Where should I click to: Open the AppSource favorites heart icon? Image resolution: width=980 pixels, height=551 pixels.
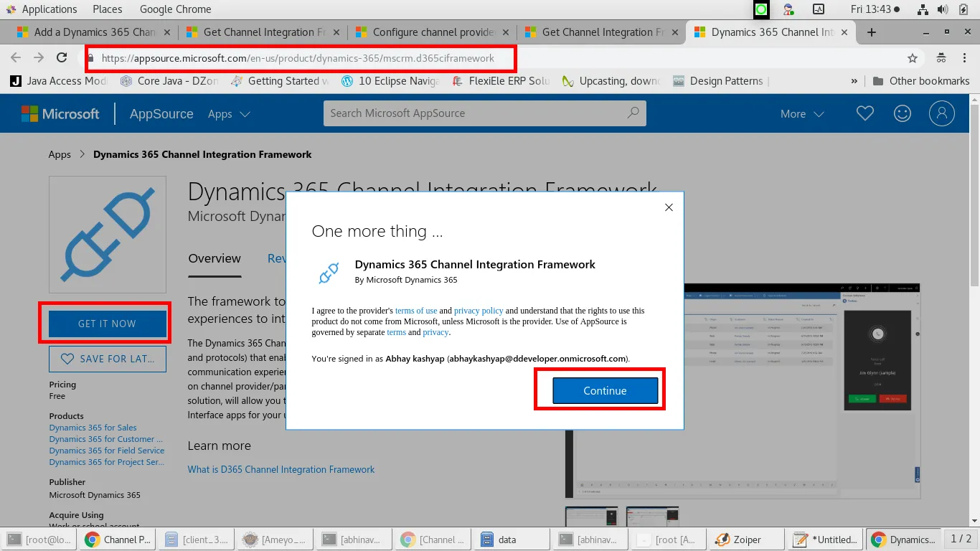point(865,113)
